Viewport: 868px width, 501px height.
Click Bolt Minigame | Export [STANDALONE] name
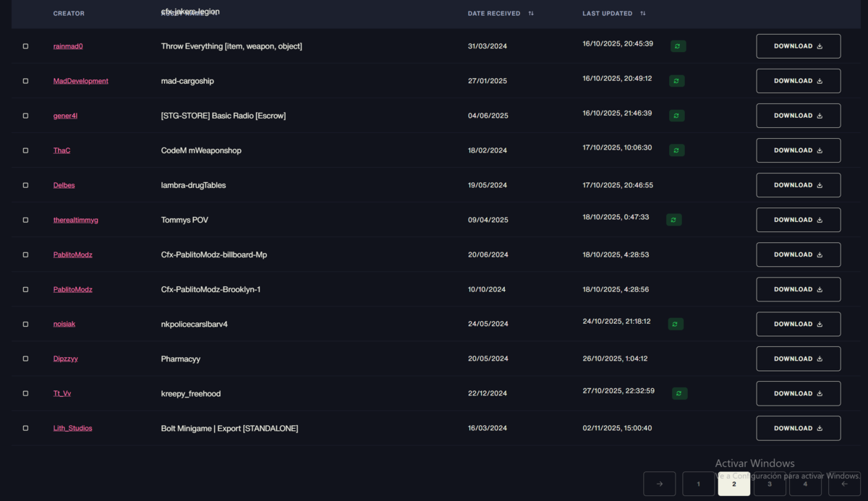click(x=229, y=428)
